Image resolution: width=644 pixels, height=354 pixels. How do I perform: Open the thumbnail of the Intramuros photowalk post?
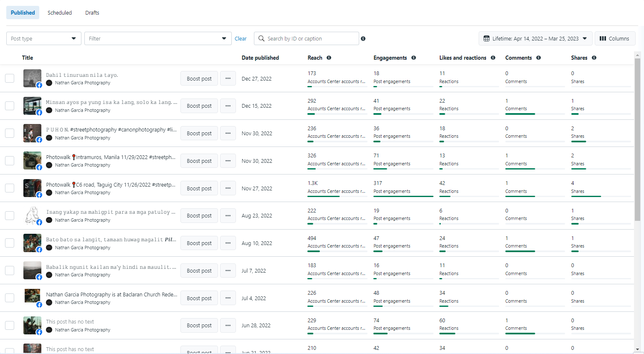(32, 161)
